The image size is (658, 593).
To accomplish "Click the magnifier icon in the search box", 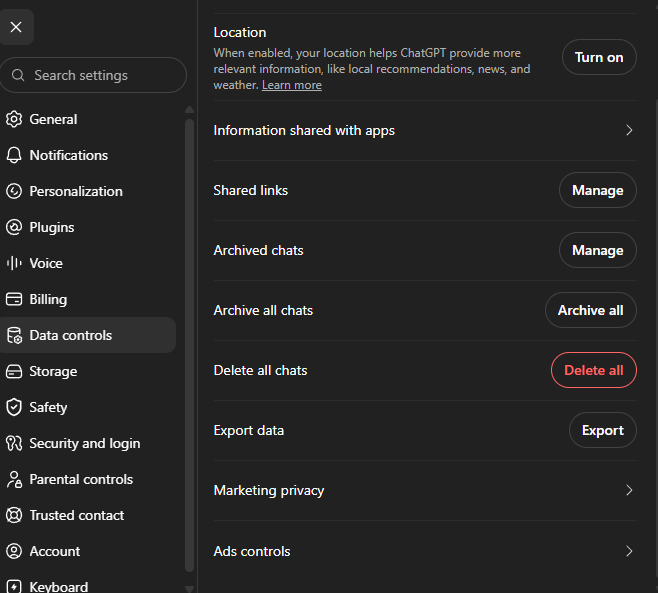I will (18, 75).
